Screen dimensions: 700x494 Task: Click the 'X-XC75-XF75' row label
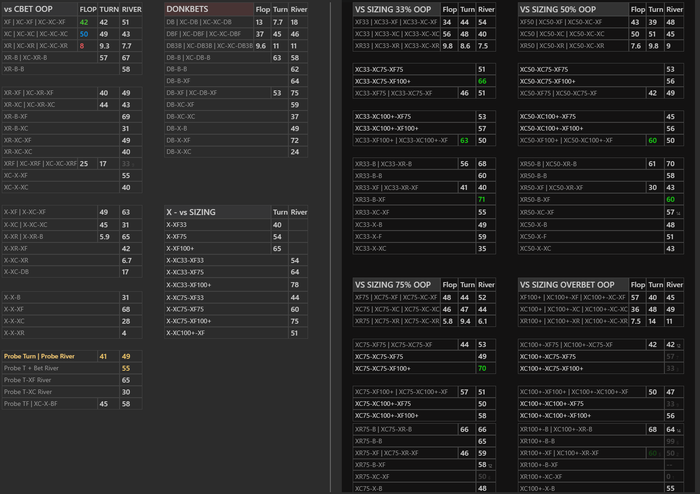[185, 309]
